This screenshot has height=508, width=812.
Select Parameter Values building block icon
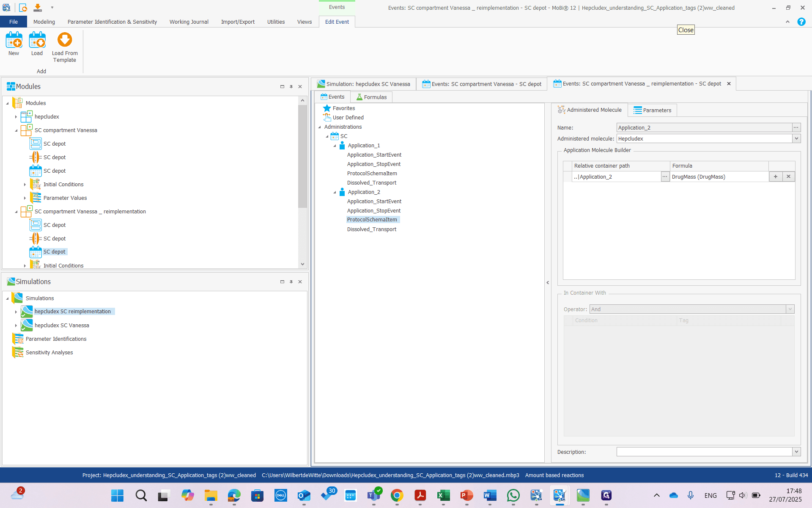[x=36, y=198]
